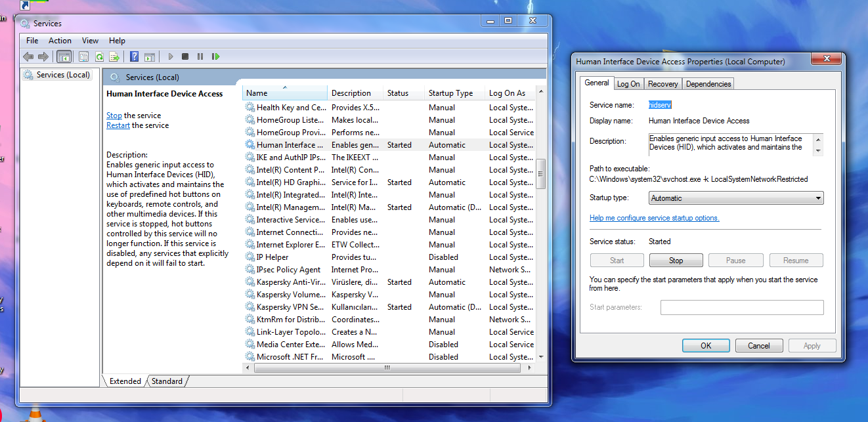Screen dimensions: 868x422
Task: Open Help with the blue question-mark icon
Action: tap(134, 57)
